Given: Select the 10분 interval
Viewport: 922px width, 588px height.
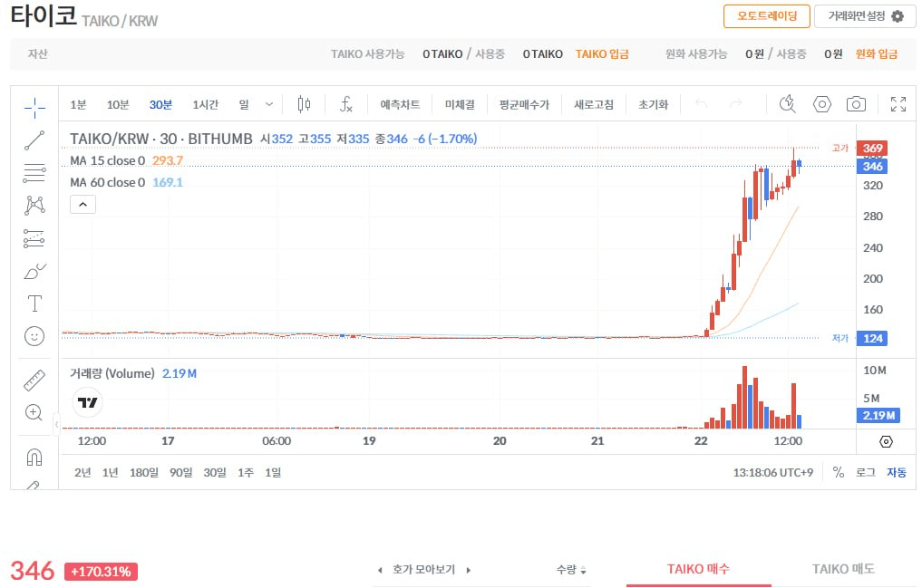Looking at the screenshot, I should (x=118, y=104).
